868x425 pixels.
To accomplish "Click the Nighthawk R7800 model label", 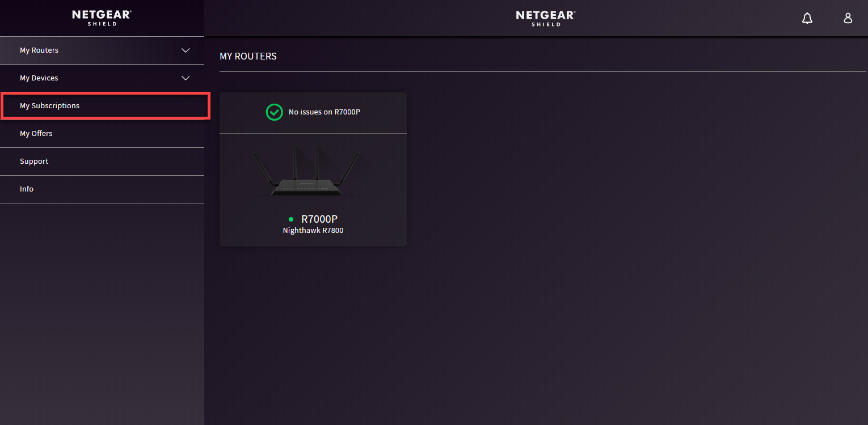I will click(x=313, y=230).
